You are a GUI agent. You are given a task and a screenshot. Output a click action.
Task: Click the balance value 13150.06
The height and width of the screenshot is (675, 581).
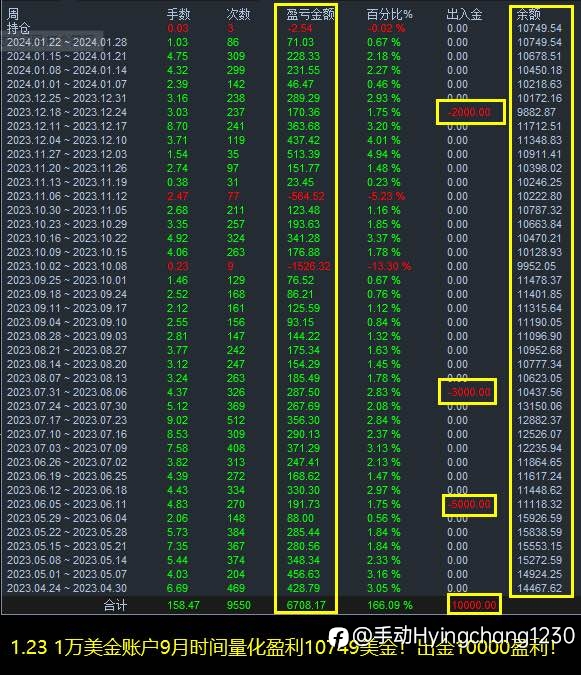tap(539, 406)
